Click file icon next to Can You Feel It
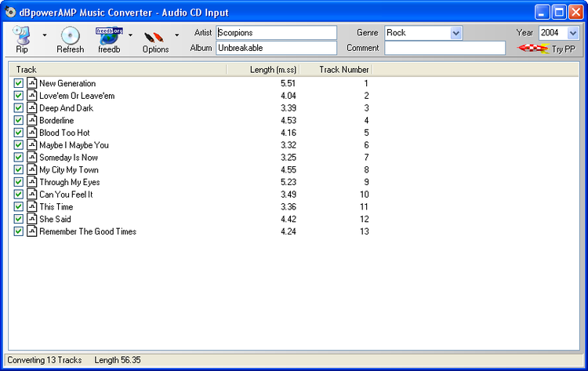588x371 pixels. pos(32,195)
